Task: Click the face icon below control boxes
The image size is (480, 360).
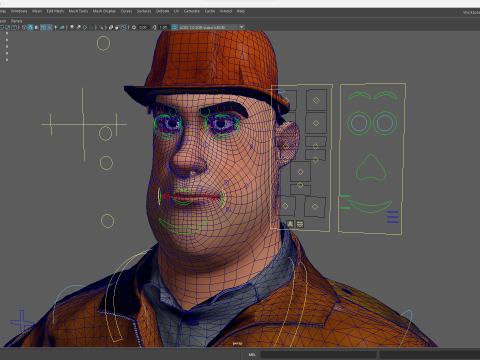Action: pyautogui.click(x=300, y=224)
